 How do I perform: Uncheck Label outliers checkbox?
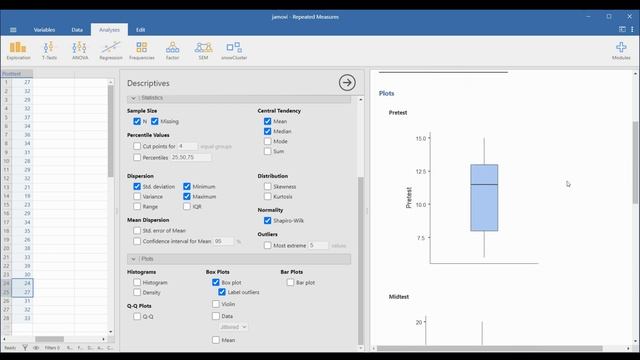click(x=222, y=292)
